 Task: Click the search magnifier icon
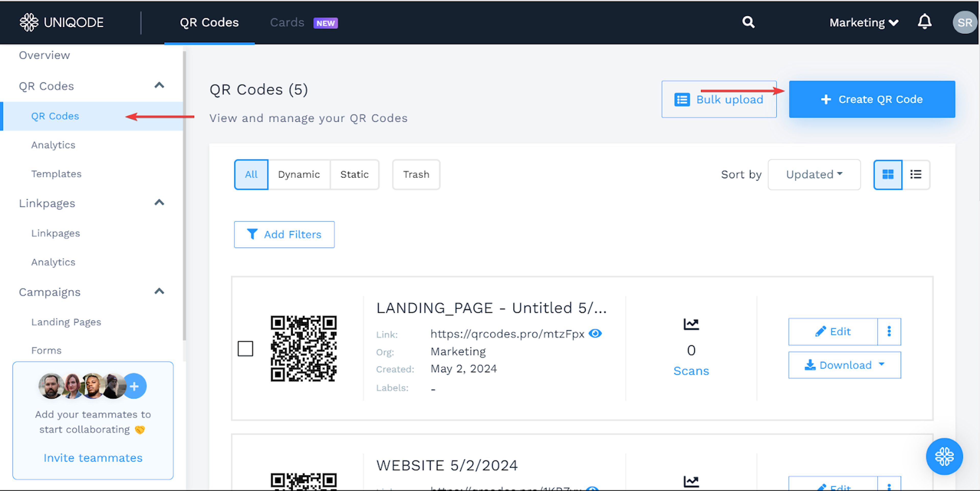(748, 22)
